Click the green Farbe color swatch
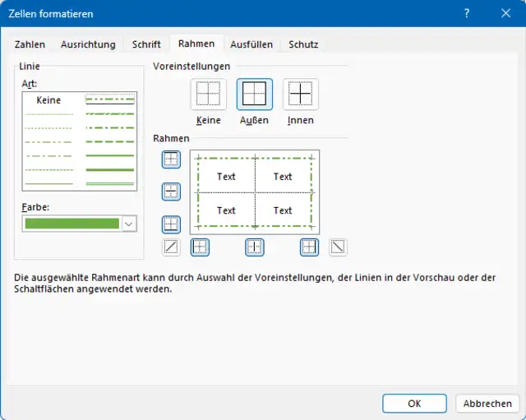 (x=72, y=224)
